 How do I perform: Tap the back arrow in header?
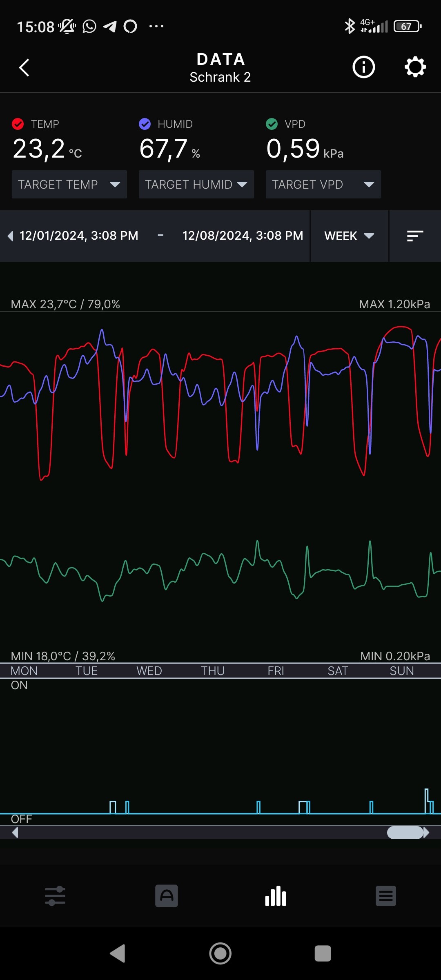[24, 67]
